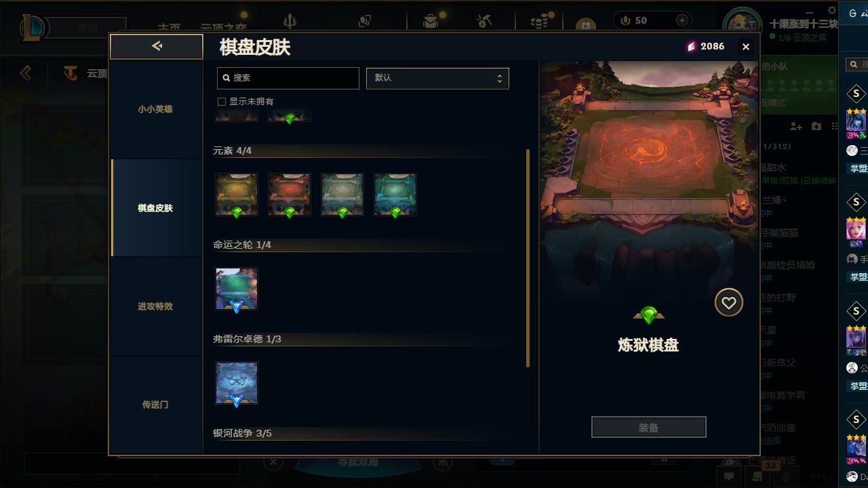868x488 pixels.
Task: Close the 棋盘皮肤 panel with X
Action: [x=746, y=47]
